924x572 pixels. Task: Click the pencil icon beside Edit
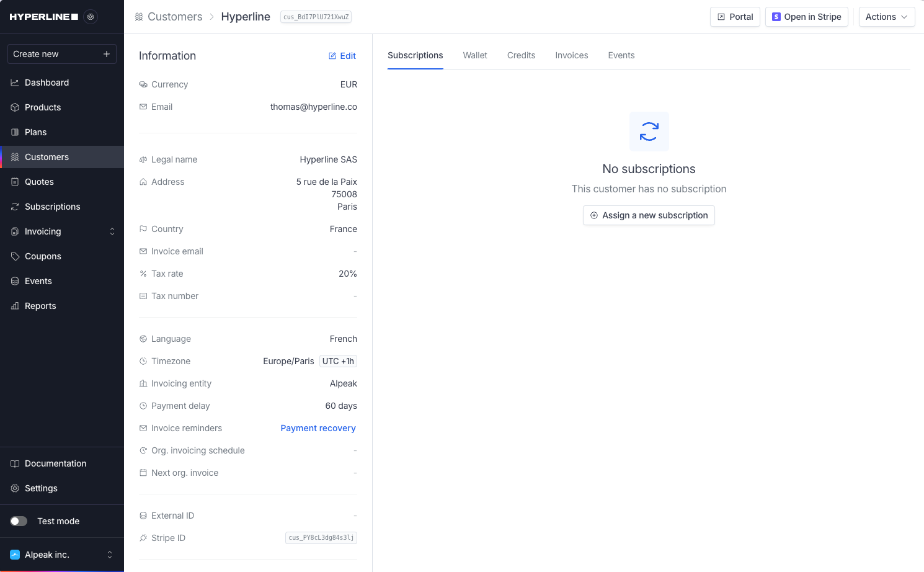click(332, 56)
